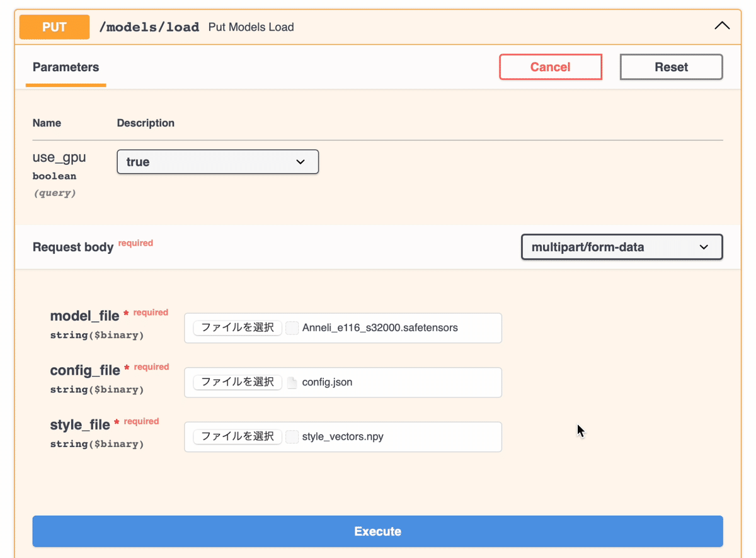
Task: Click the Name column header
Action: pos(47,123)
